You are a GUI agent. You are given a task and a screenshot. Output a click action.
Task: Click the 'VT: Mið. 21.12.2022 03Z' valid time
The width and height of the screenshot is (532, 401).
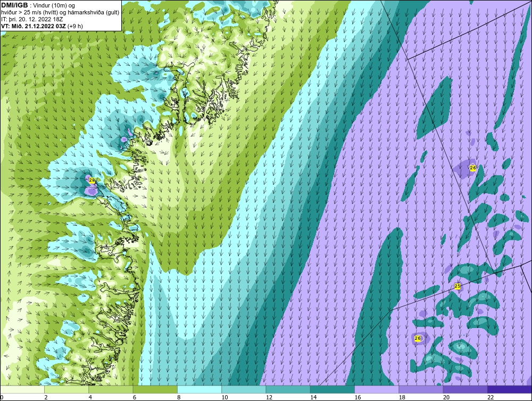click(34, 26)
